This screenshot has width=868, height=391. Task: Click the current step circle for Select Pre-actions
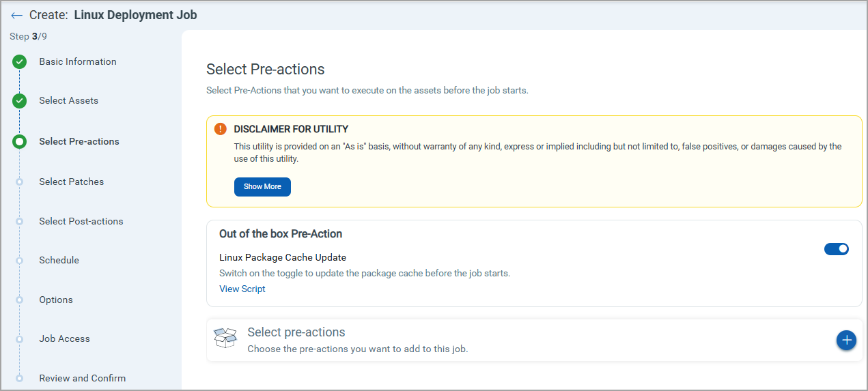pos(20,142)
